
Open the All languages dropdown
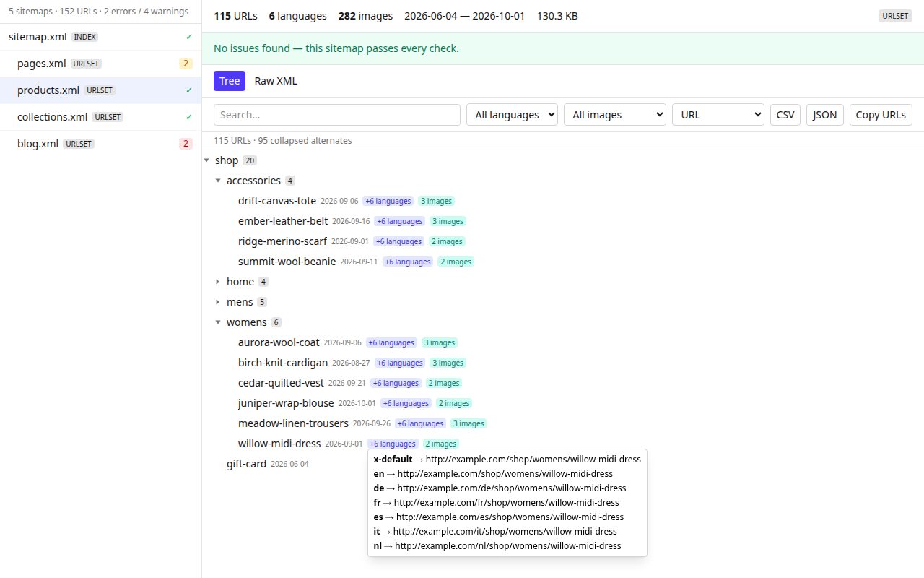[x=513, y=115]
